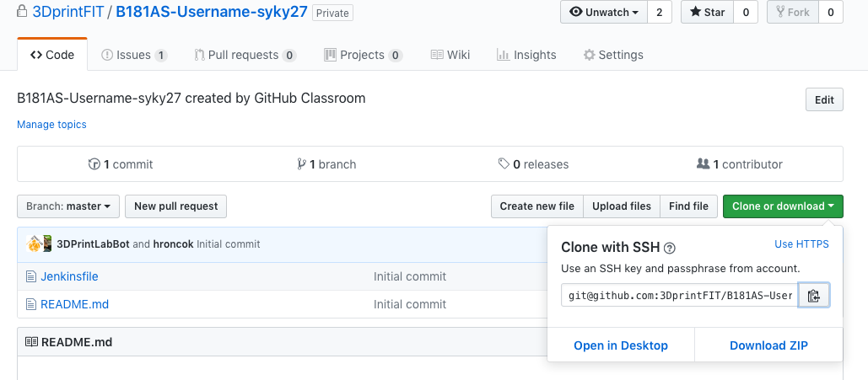Screen dimensions: 868x380
Task: Copy the SSH clone URL to clipboard
Action: pos(813,296)
